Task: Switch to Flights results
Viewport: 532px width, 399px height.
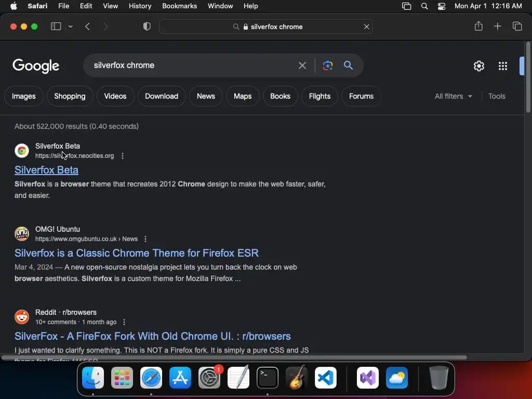Action: click(x=320, y=96)
